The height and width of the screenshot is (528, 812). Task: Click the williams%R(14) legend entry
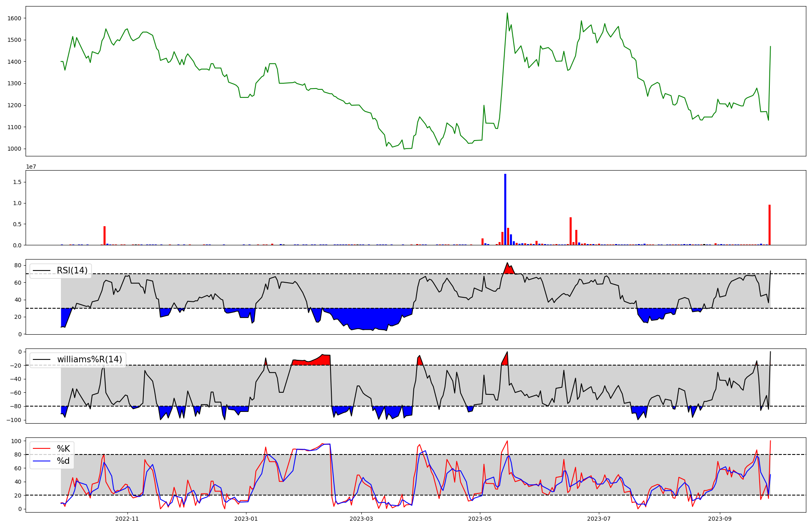coord(89,359)
